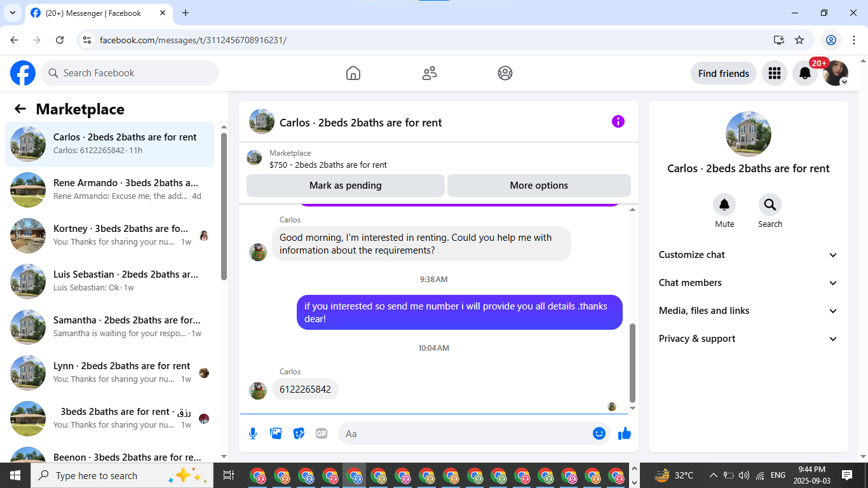Open the Windows notification center

point(847,475)
